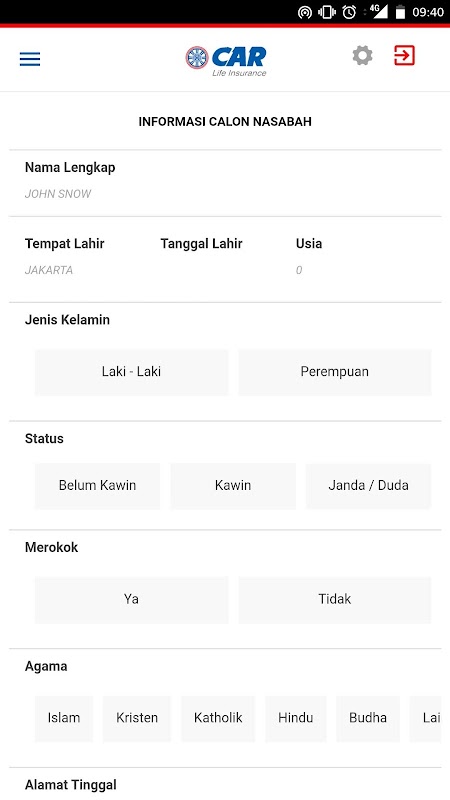This screenshot has width=450, height=800.
Task: Pick Islam as Agama
Action: (x=64, y=718)
